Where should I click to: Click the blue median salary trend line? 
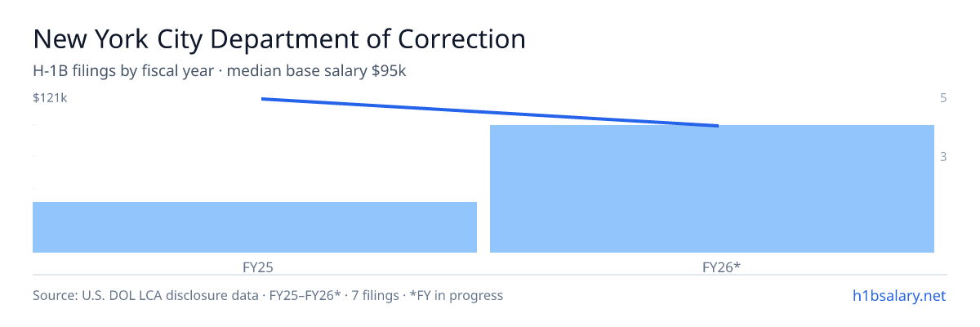(490, 112)
